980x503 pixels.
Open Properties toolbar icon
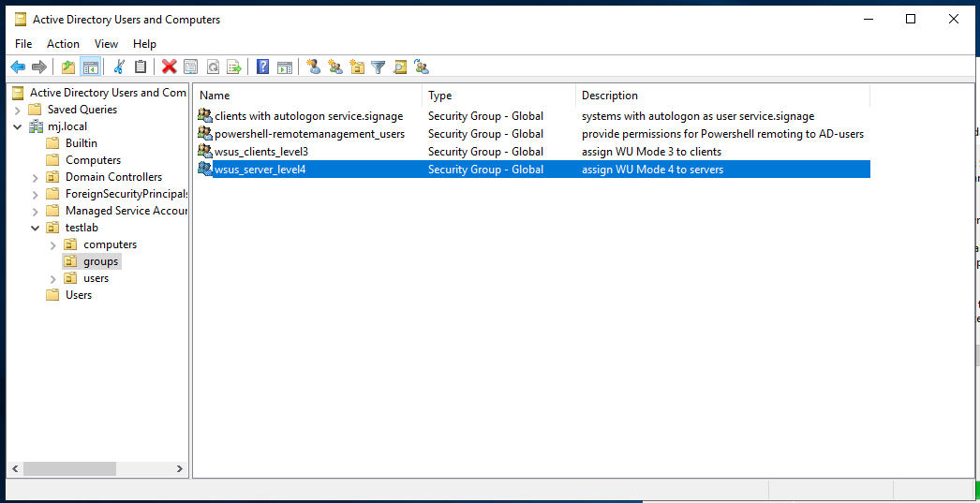click(x=190, y=67)
